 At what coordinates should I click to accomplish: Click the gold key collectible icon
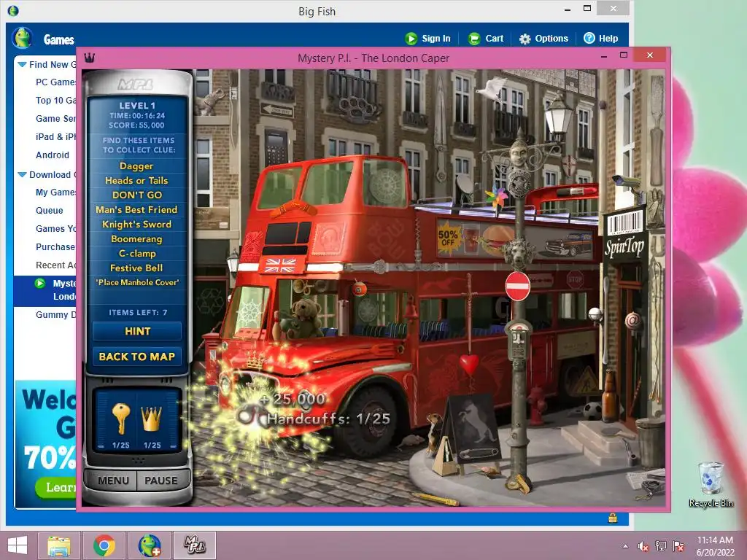click(x=120, y=419)
